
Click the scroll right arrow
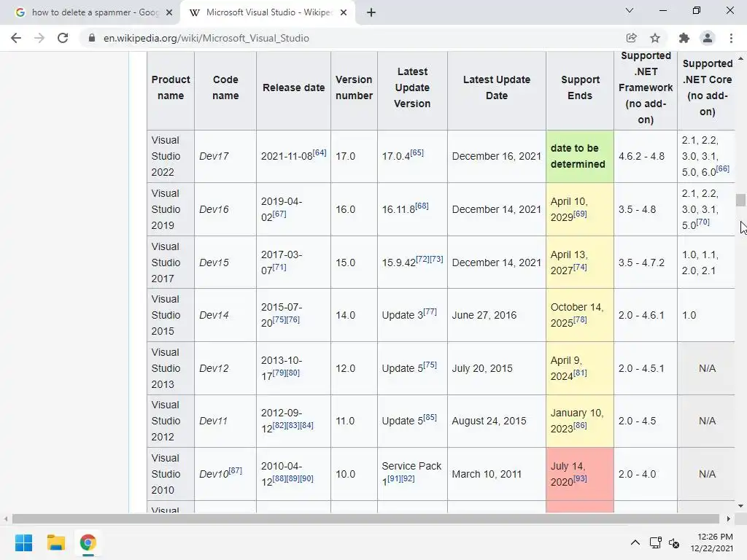729,518
